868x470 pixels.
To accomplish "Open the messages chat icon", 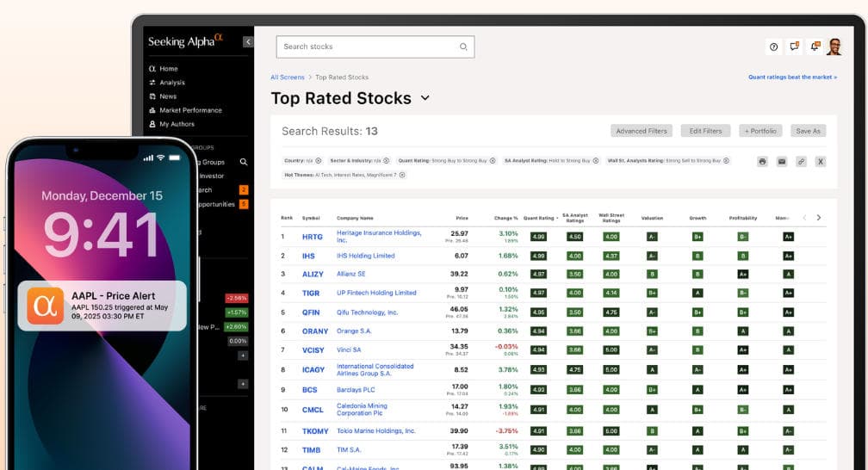I will (794, 46).
